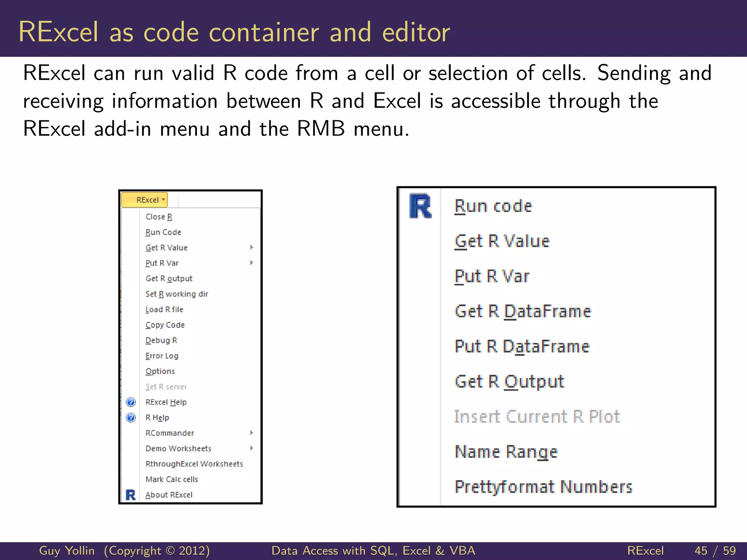The image size is (747, 560).
Task: Click the footer section label 'RExcel'
Action: pyautogui.click(x=645, y=551)
